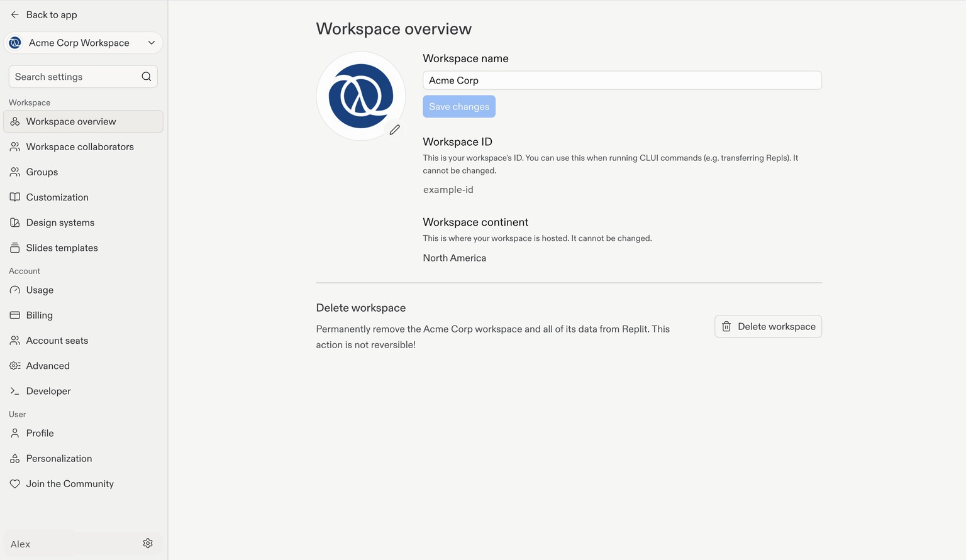Click the trash icon in Delete workspace button
Image resolution: width=966 pixels, height=560 pixels.
click(x=726, y=326)
